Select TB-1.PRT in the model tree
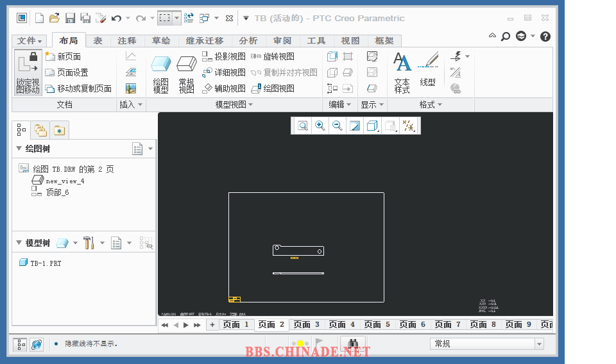The height and width of the screenshot is (364, 616). [x=45, y=263]
